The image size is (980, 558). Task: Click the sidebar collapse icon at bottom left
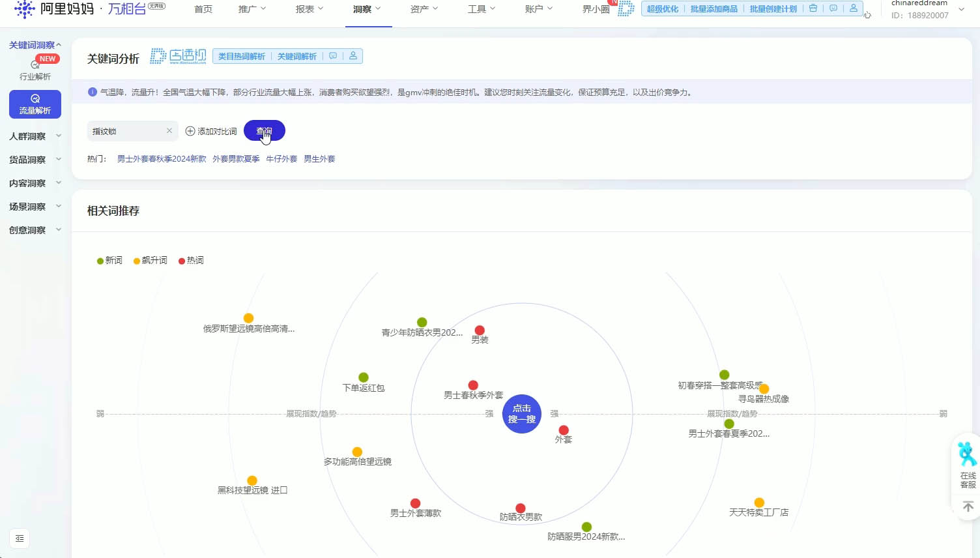pos(20,538)
